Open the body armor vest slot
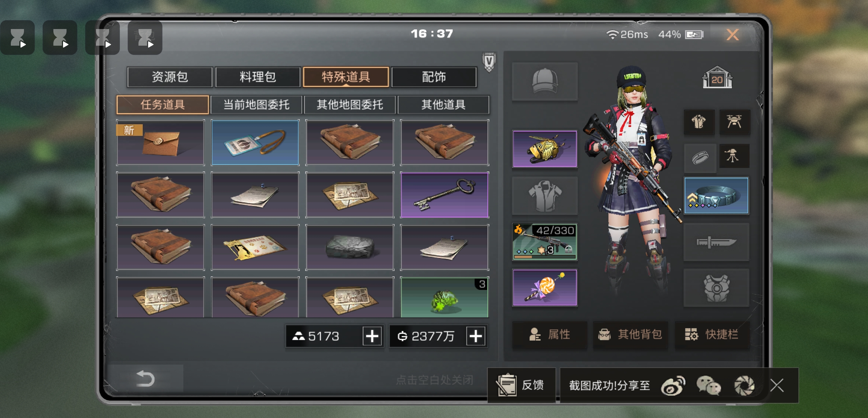868x418 pixels. click(x=716, y=288)
